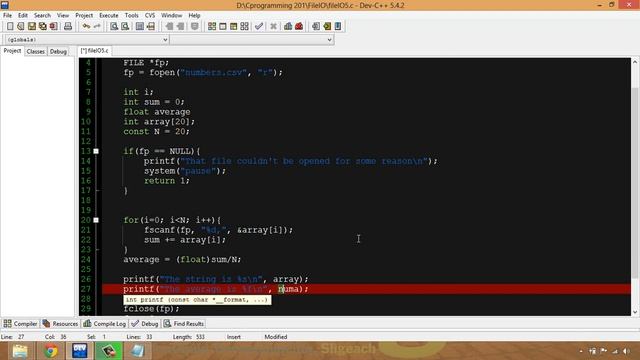
Task: Open the Execute menu
Action: coord(109,15)
